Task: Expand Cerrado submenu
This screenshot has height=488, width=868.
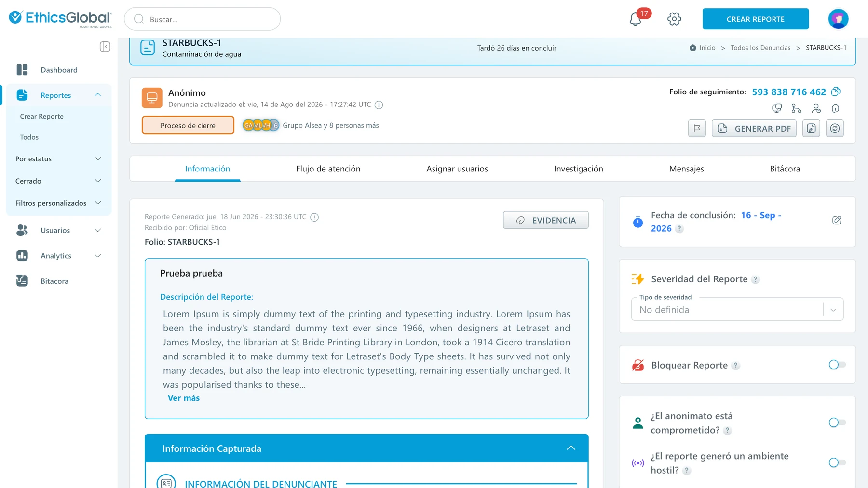Action: tap(98, 181)
